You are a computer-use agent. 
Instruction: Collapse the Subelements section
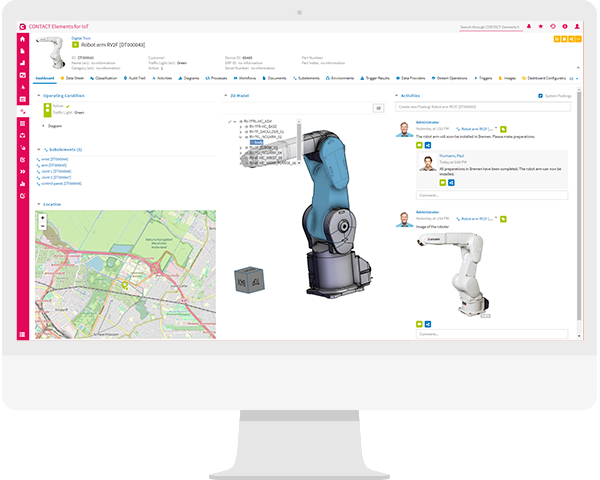point(39,150)
